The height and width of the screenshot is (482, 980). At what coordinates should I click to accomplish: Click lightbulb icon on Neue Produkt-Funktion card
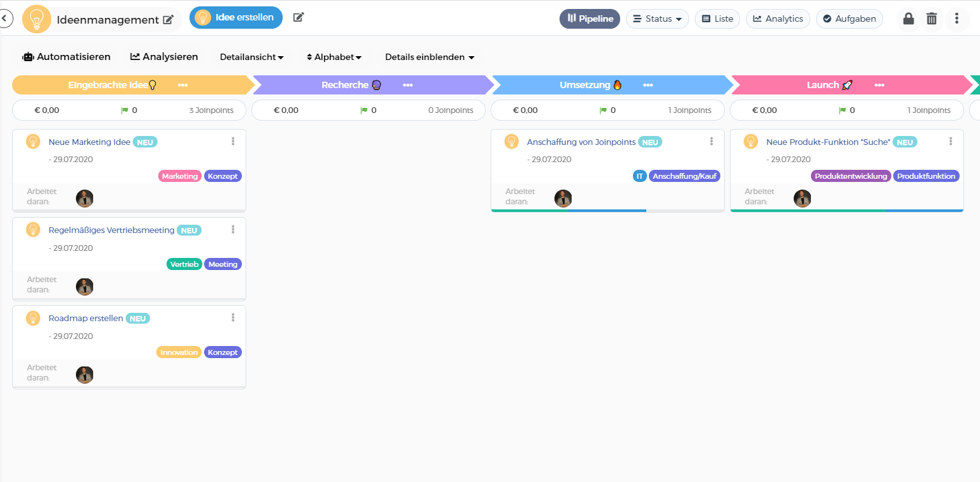(751, 142)
